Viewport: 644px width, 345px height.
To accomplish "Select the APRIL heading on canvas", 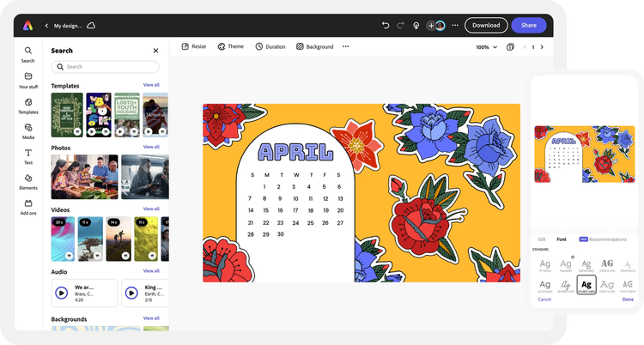I will click(x=295, y=152).
